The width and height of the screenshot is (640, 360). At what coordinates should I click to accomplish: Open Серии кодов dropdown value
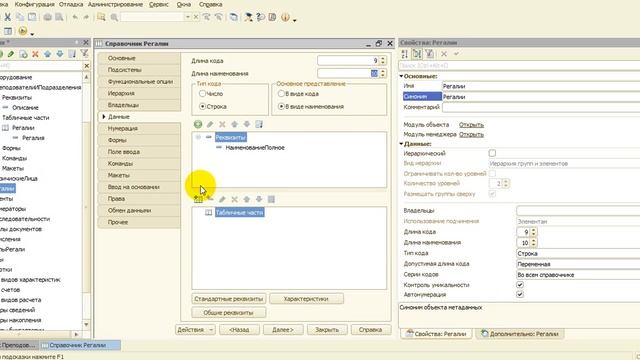578,275
